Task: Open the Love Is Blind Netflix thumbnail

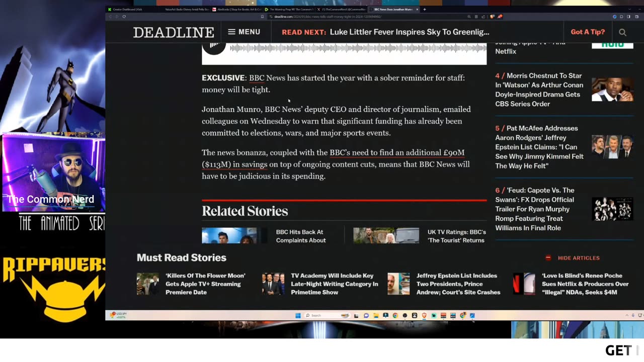Action: click(524, 284)
